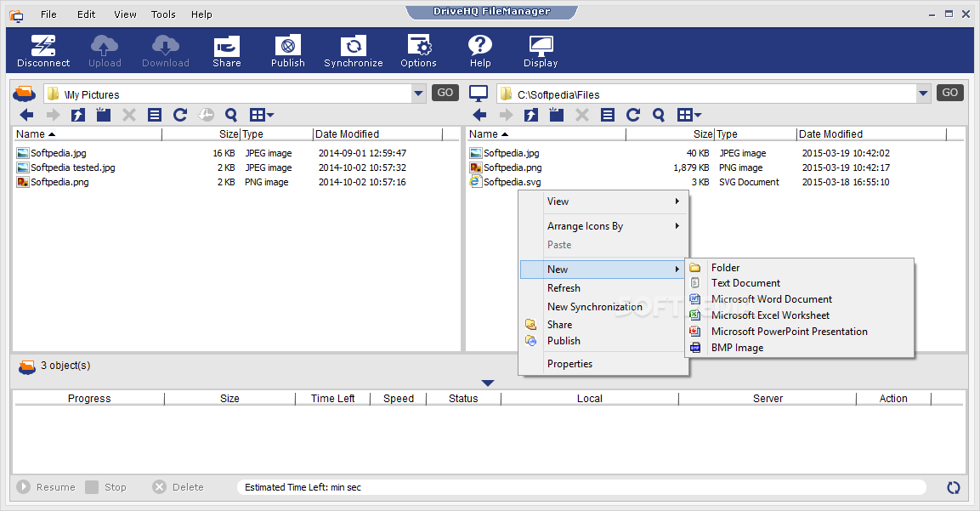
Task: Collapse transfer panel with the blue triangle
Action: [x=488, y=383]
